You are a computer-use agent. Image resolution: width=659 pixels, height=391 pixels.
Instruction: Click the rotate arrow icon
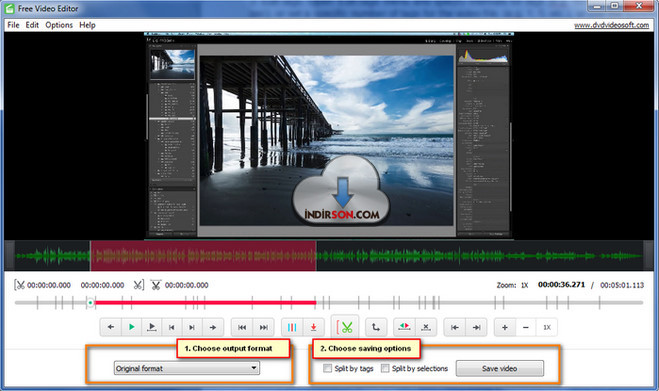(x=376, y=327)
